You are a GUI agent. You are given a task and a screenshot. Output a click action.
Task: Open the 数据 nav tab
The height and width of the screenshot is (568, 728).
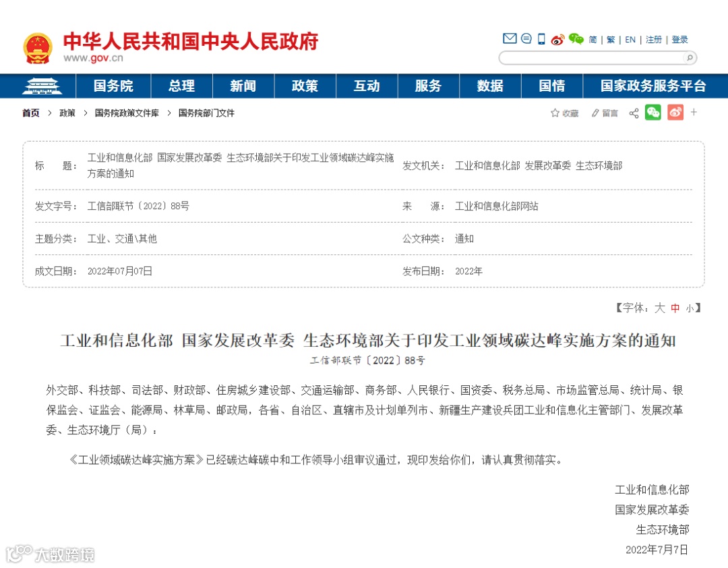pos(490,86)
